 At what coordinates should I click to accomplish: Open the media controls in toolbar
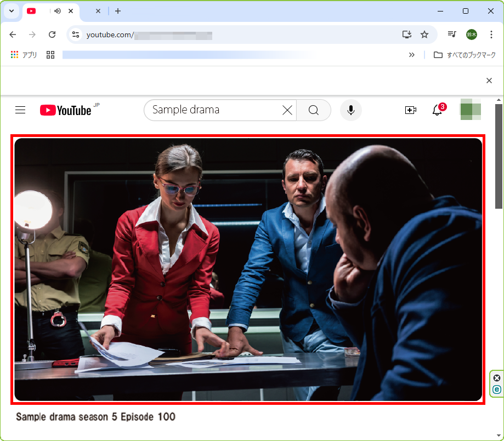pyautogui.click(x=451, y=35)
